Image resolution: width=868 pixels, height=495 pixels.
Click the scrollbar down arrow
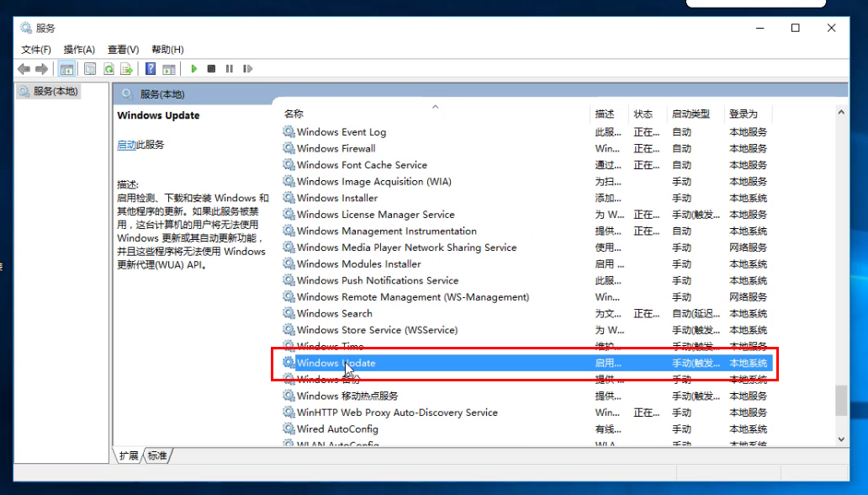tap(840, 439)
